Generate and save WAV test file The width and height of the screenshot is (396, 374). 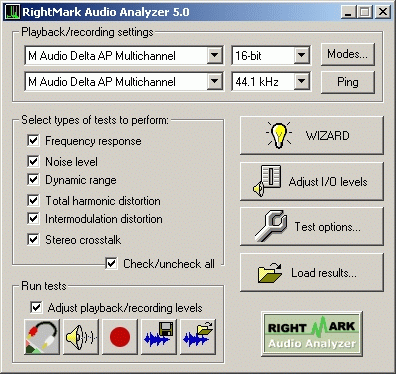click(x=159, y=337)
